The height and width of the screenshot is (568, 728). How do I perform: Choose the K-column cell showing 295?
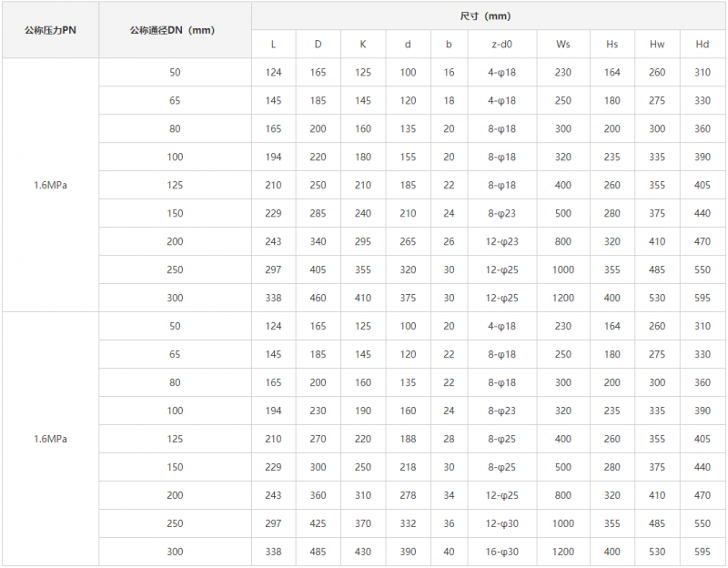(363, 241)
